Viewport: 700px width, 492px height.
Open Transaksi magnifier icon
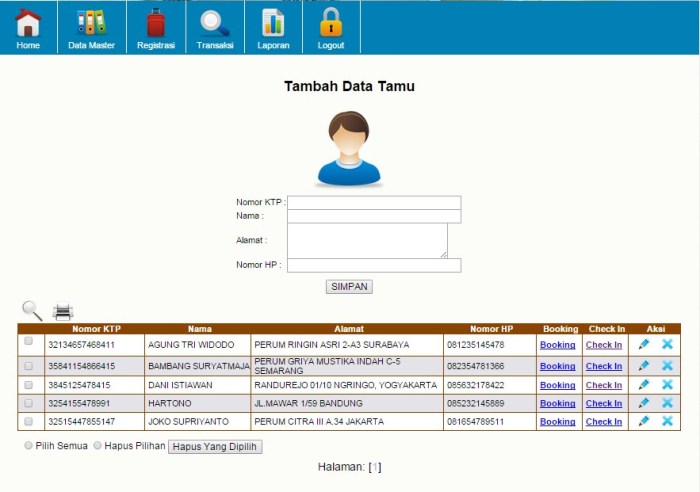215,23
